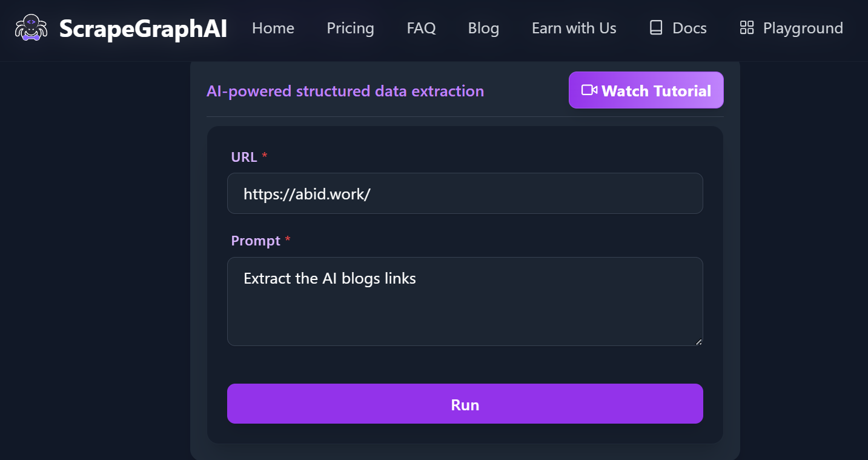Viewport: 868px width, 460px height.
Task: Click the video camera icon on Watch Tutorial
Action: click(x=589, y=90)
